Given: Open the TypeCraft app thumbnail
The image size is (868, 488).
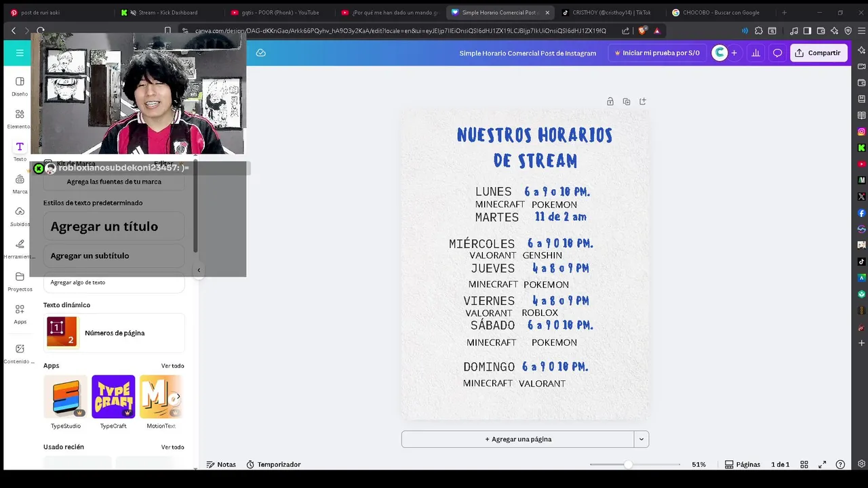Looking at the screenshot, I should [113, 396].
